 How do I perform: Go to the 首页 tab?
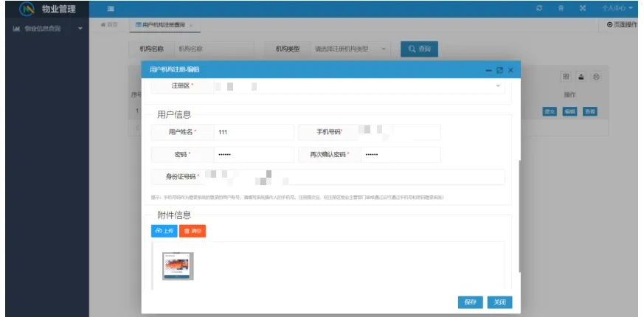pyautogui.click(x=108, y=25)
